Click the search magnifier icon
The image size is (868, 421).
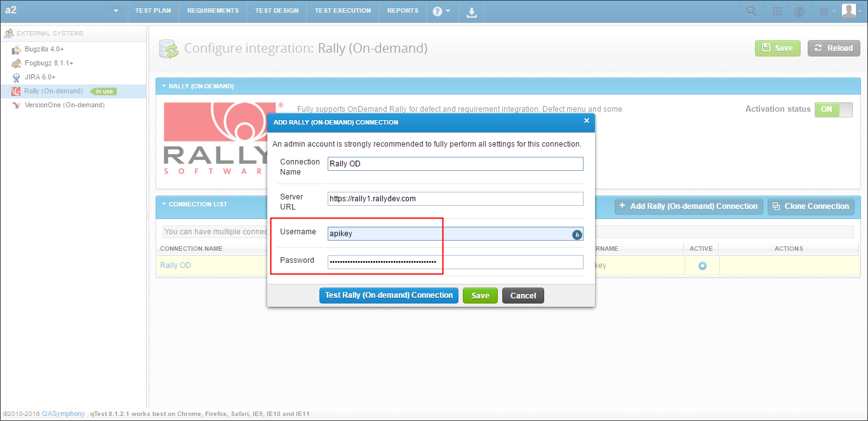[751, 11]
